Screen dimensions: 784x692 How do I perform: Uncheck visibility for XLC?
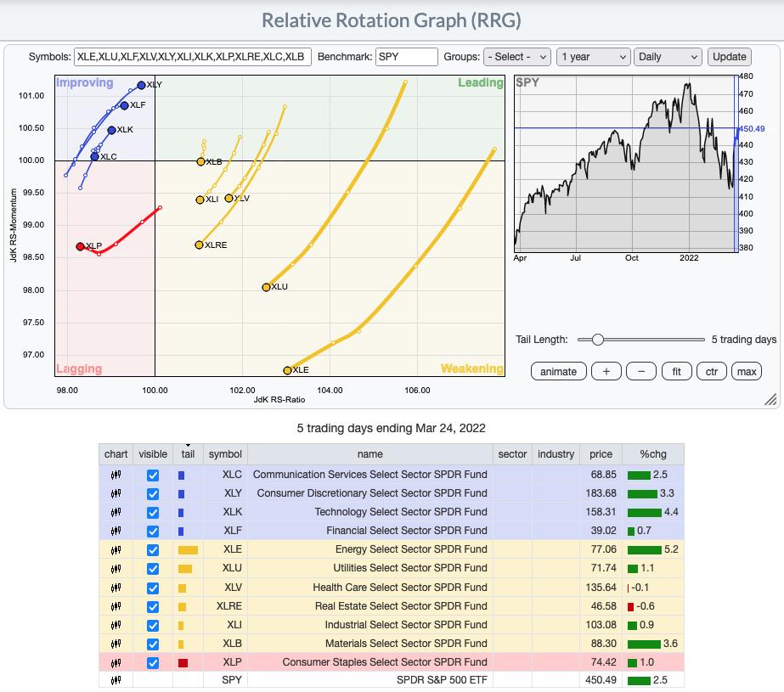point(153,475)
